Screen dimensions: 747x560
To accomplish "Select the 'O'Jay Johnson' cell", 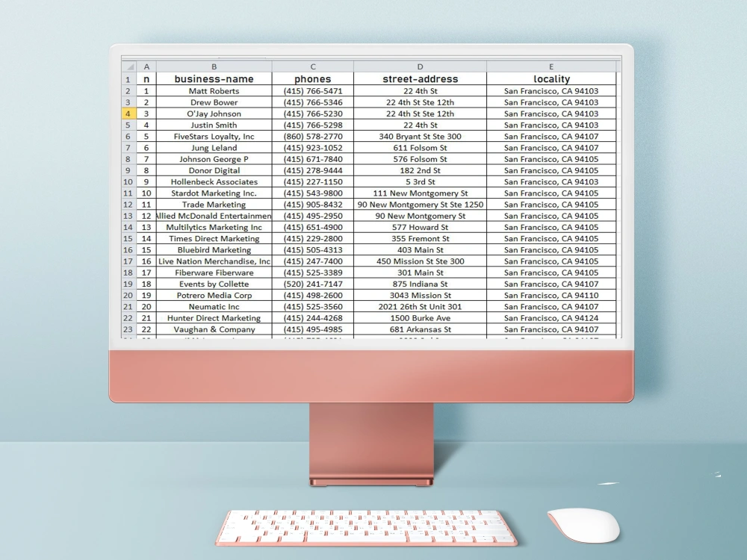I will coord(214,113).
